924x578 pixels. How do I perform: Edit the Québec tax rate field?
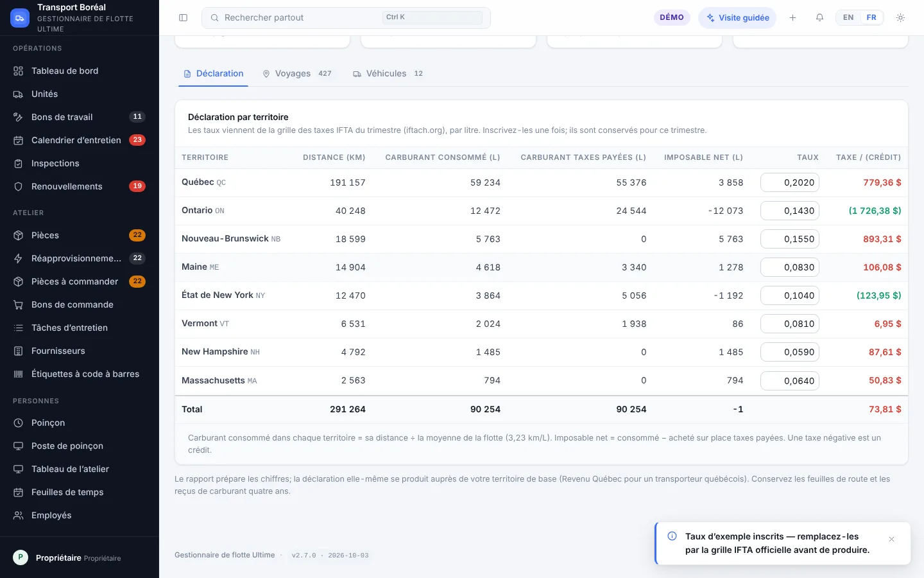(x=790, y=182)
